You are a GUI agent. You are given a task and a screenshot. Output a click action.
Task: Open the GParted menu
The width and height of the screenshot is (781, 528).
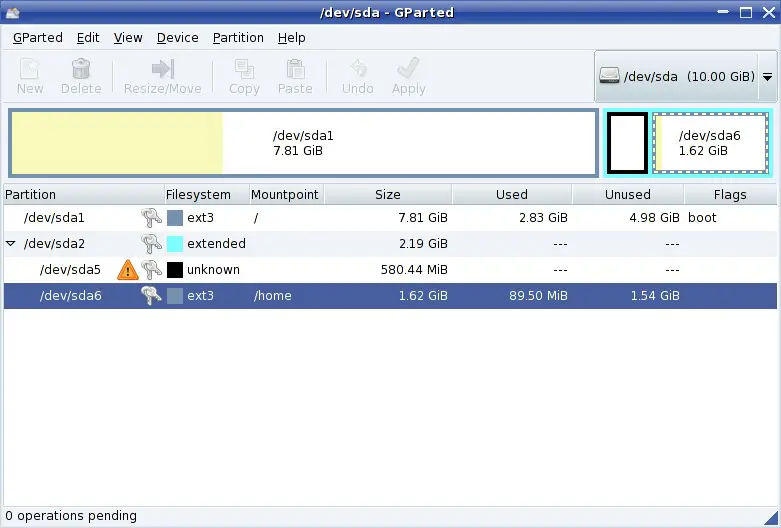38,38
